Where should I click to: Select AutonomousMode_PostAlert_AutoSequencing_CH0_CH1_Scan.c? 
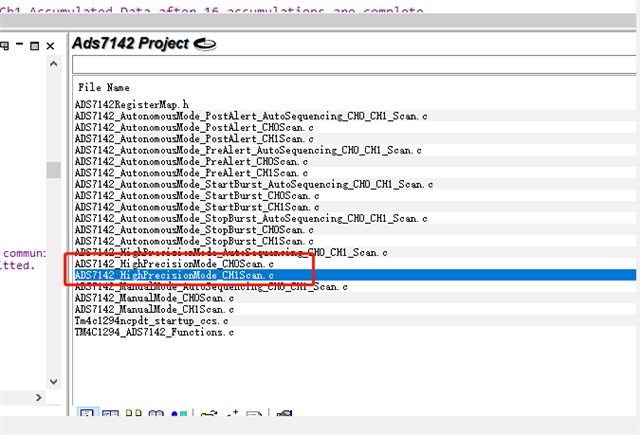(251, 116)
